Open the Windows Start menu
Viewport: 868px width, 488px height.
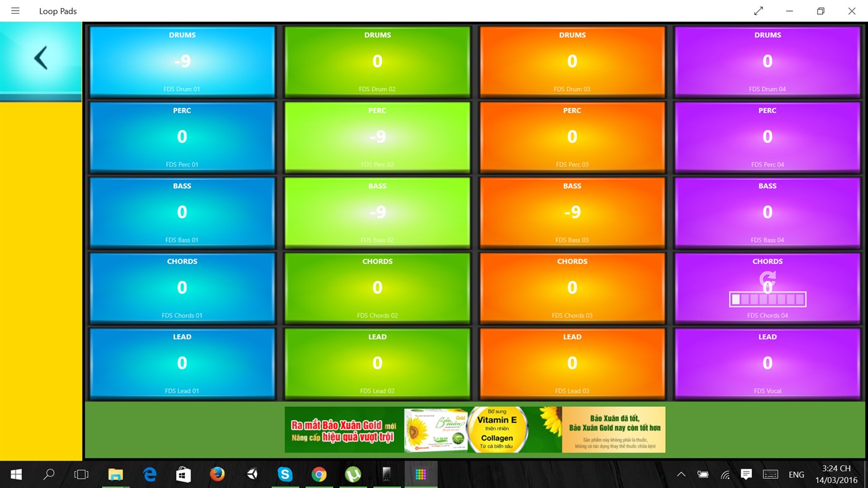pos(15,474)
